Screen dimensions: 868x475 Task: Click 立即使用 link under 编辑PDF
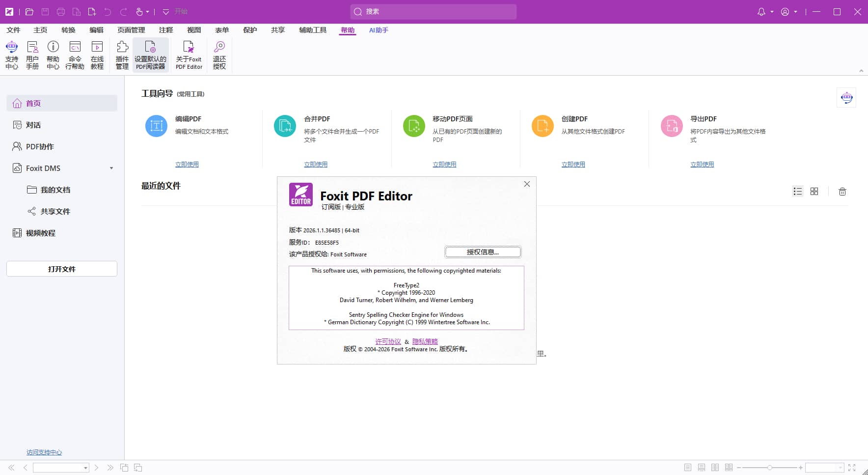click(187, 164)
